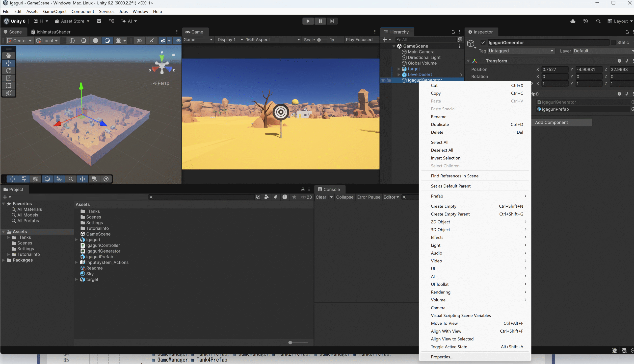
Task: Open the Asset Store from the toolbar
Action: coord(72,21)
